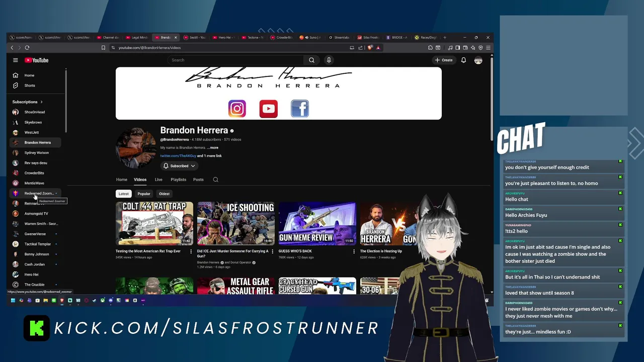Screen dimensions: 644x362
Task: Click the YouTube logo
Action: point(37,60)
